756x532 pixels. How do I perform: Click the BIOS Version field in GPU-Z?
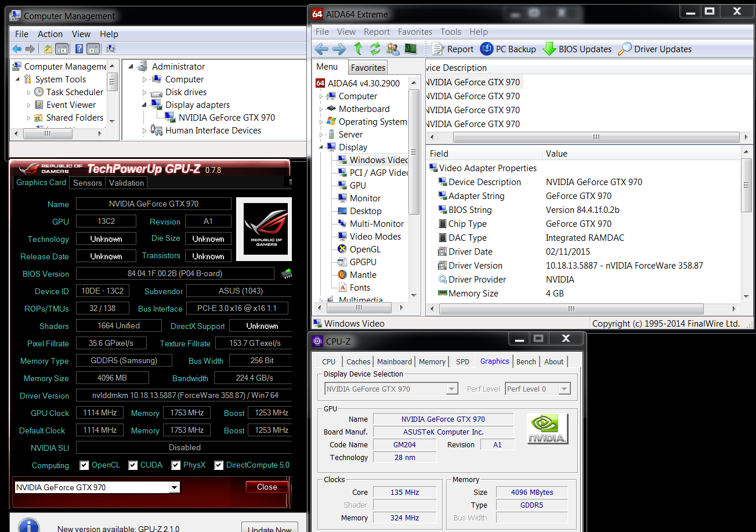[175, 273]
